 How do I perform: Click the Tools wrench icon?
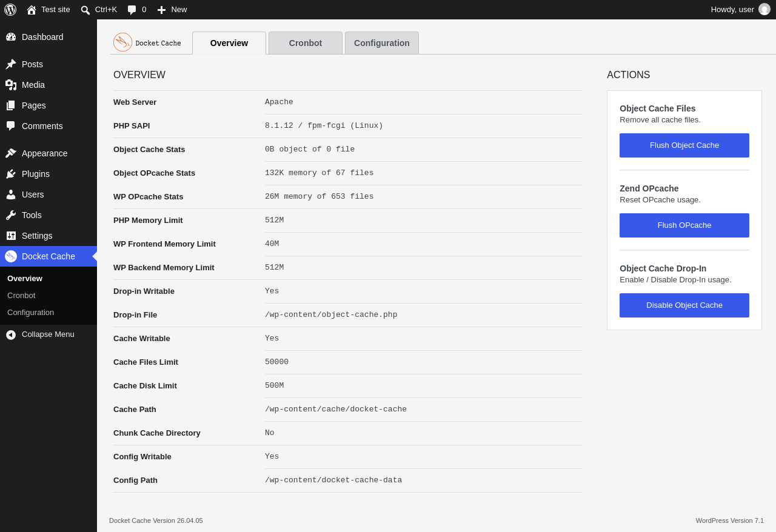click(11, 215)
